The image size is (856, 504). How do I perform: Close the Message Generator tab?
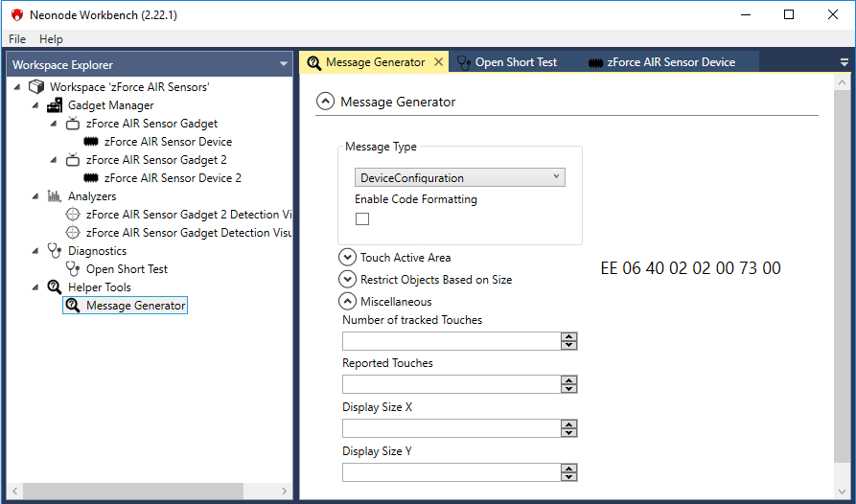click(439, 62)
